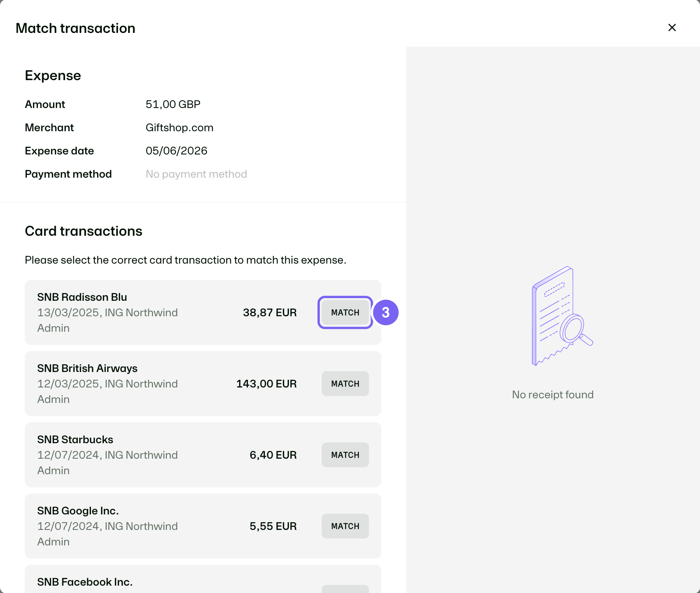The image size is (700, 593).
Task: Click the 143,00 EUR amount
Action: tap(266, 384)
